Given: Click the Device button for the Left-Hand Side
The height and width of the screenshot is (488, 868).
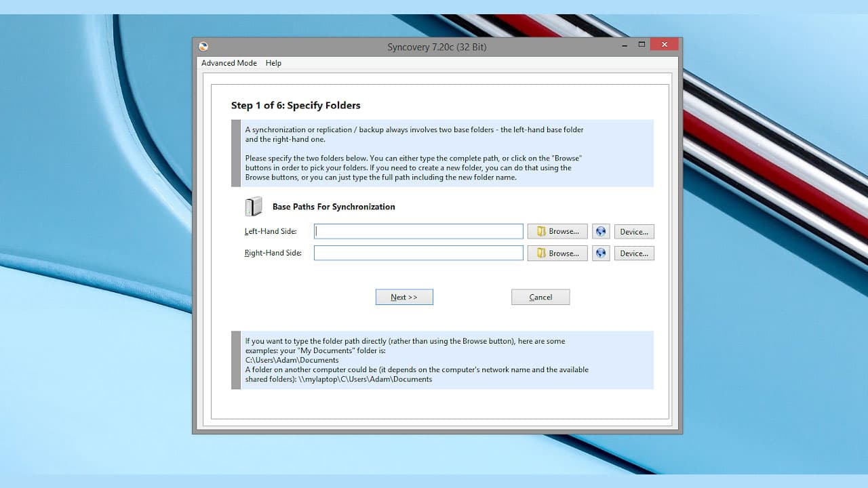Looking at the screenshot, I should [633, 231].
